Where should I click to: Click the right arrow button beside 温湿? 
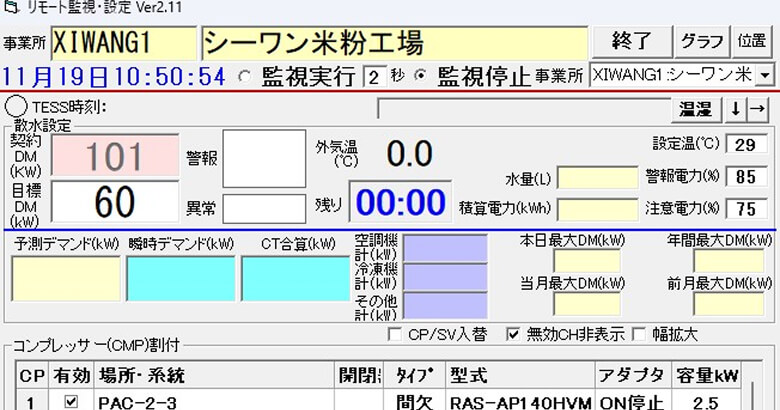click(757, 108)
